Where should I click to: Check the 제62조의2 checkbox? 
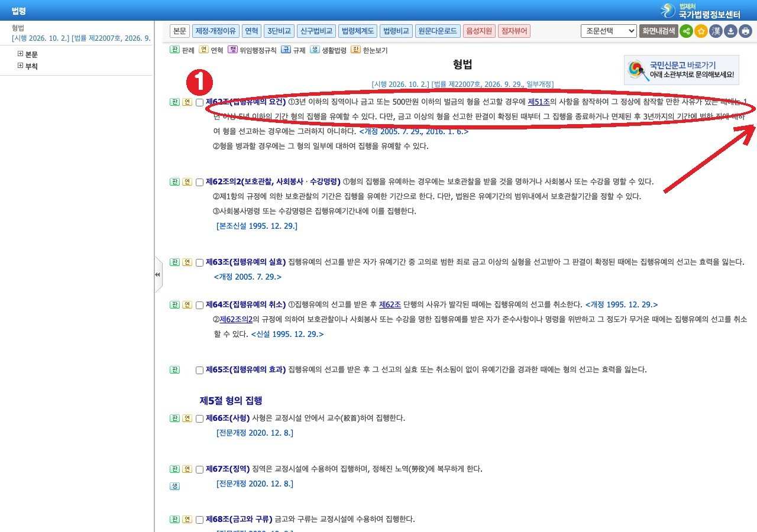[199, 182]
